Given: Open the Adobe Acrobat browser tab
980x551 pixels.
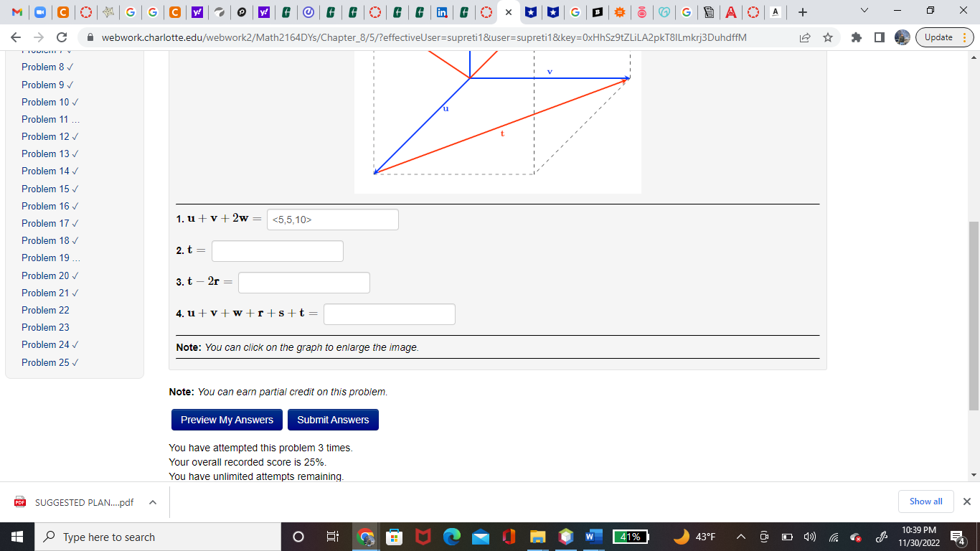Looking at the screenshot, I should point(730,12).
